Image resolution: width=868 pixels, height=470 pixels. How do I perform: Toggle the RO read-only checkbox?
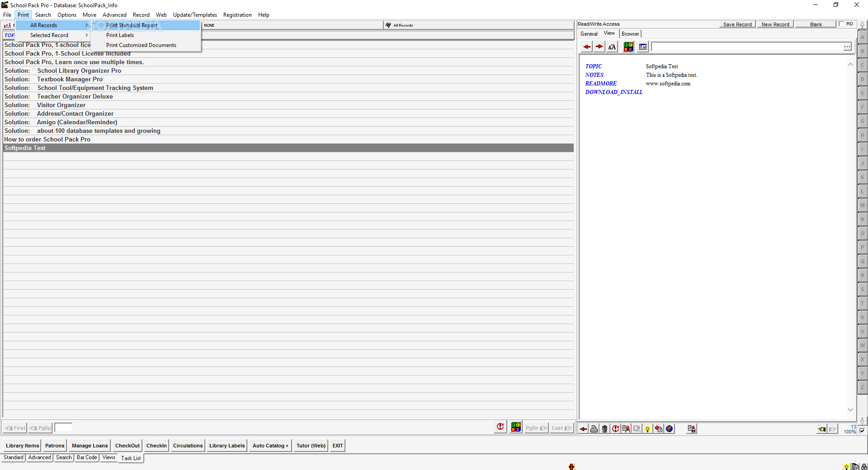841,24
